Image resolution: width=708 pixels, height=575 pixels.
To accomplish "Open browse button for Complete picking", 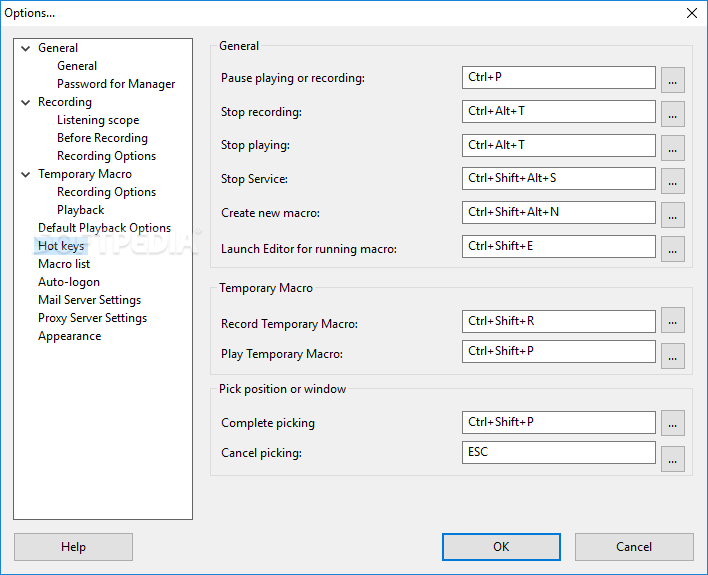I will pyautogui.click(x=673, y=423).
